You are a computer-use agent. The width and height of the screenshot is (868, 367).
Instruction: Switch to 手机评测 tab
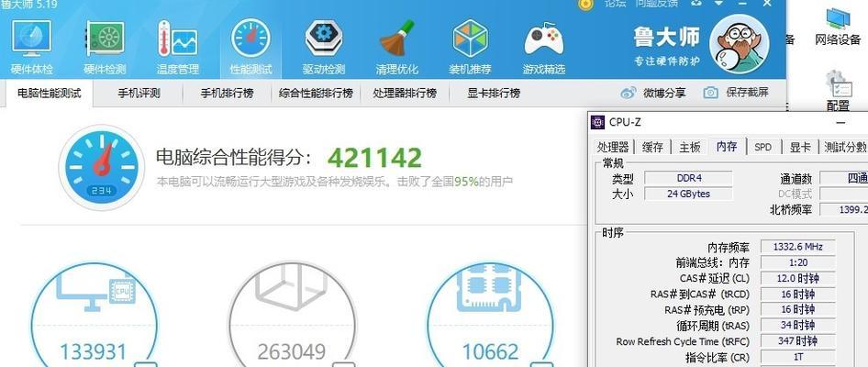[x=139, y=93]
